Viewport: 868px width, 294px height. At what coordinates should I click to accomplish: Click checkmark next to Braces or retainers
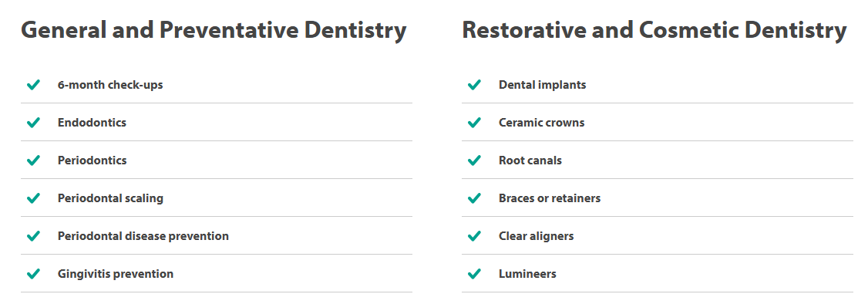coord(474,198)
